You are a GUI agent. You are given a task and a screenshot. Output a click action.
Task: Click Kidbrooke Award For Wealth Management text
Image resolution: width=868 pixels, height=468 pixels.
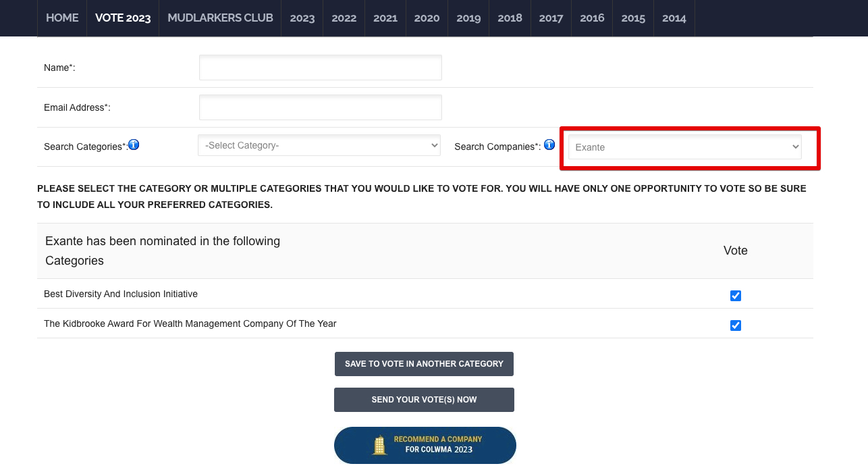pos(190,323)
